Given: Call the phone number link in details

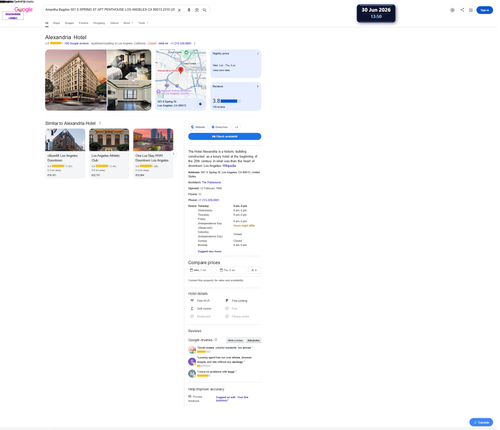Looking at the screenshot, I should (x=209, y=200).
